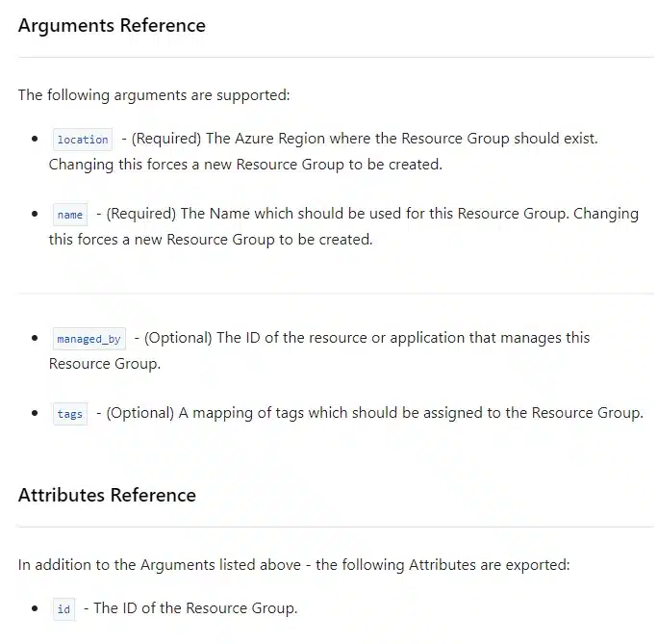Select the "id" attribute code tag
The image size is (658, 644).
[x=64, y=609]
